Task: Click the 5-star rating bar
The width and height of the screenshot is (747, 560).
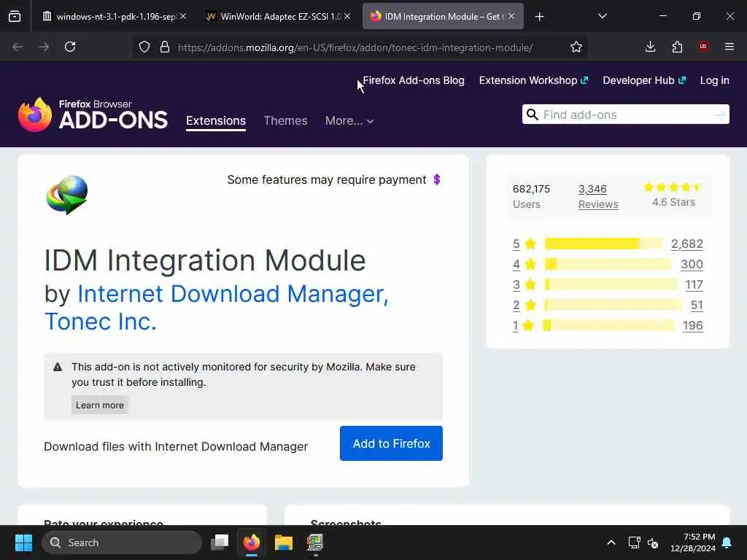Action: (x=603, y=244)
